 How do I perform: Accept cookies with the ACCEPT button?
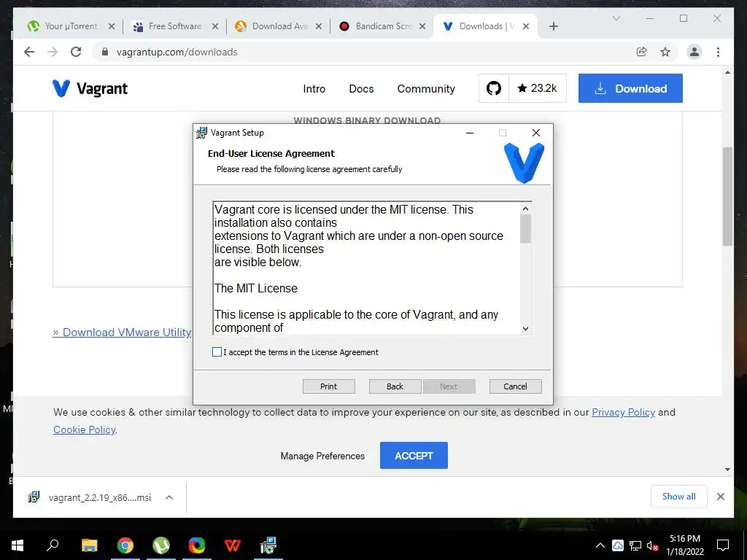[x=414, y=455]
